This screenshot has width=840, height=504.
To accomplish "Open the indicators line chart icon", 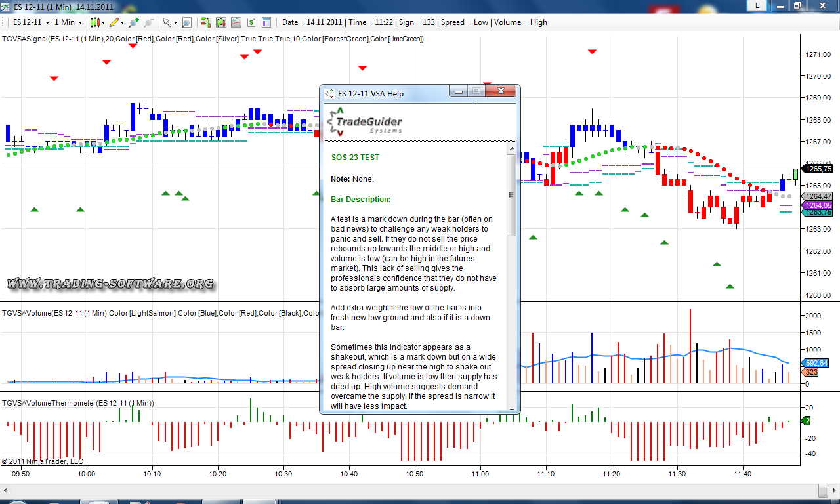I will click(x=236, y=22).
